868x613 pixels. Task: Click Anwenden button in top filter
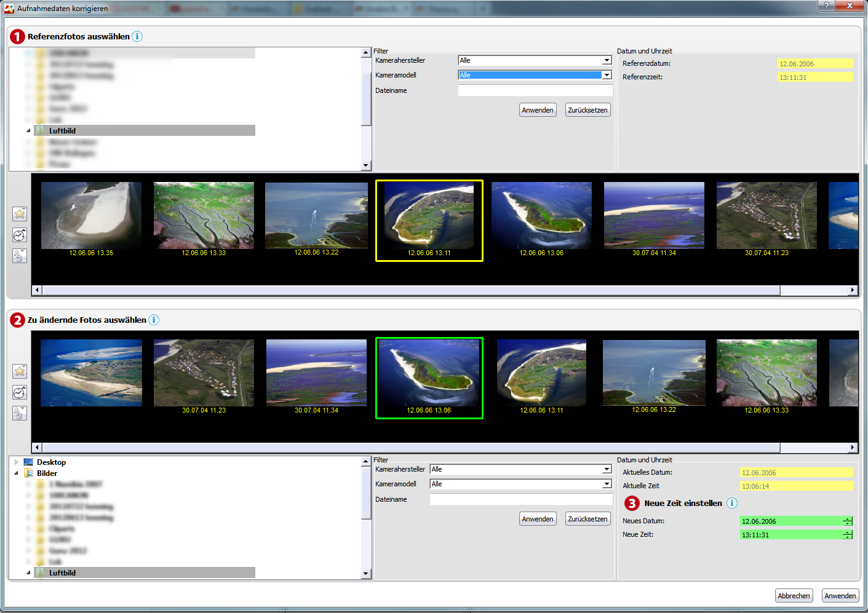(x=538, y=110)
